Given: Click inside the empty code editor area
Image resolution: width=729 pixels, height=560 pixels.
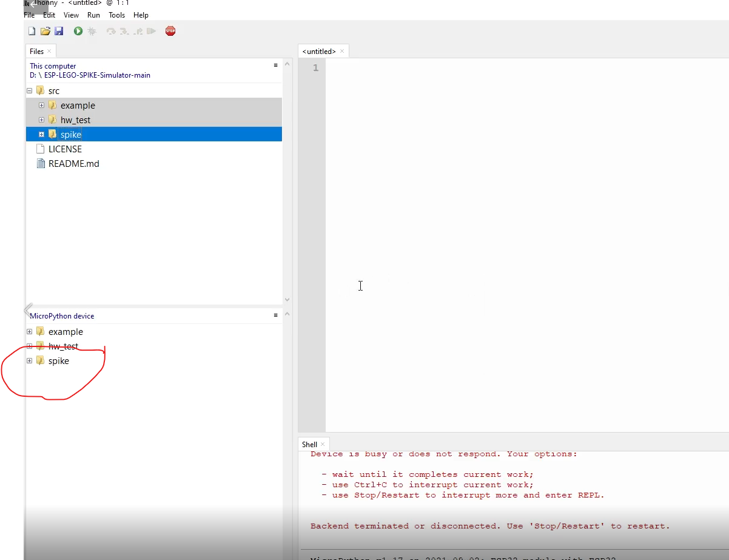Looking at the screenshot, I should point(527,246).
